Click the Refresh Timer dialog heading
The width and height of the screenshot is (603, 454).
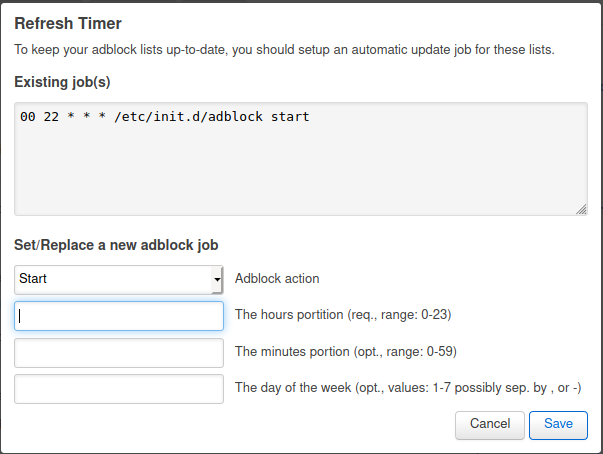point(68,23)
